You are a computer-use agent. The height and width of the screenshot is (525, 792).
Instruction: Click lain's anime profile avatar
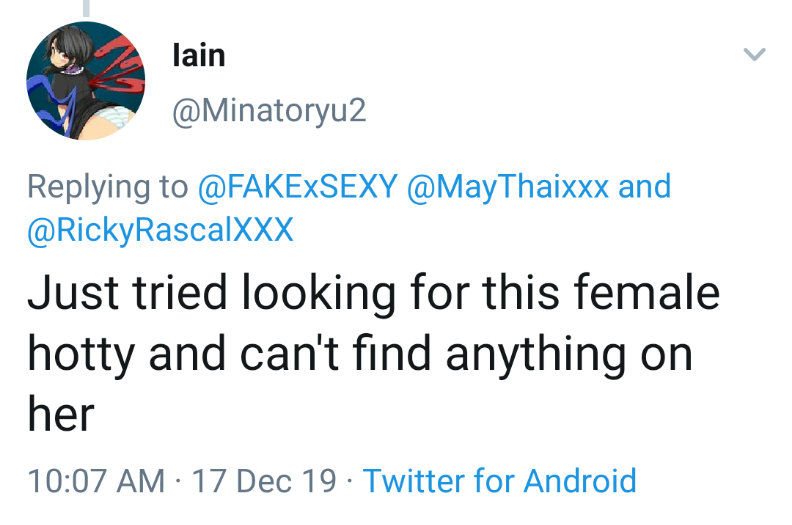pyautogui.click(x=87, y=81)
